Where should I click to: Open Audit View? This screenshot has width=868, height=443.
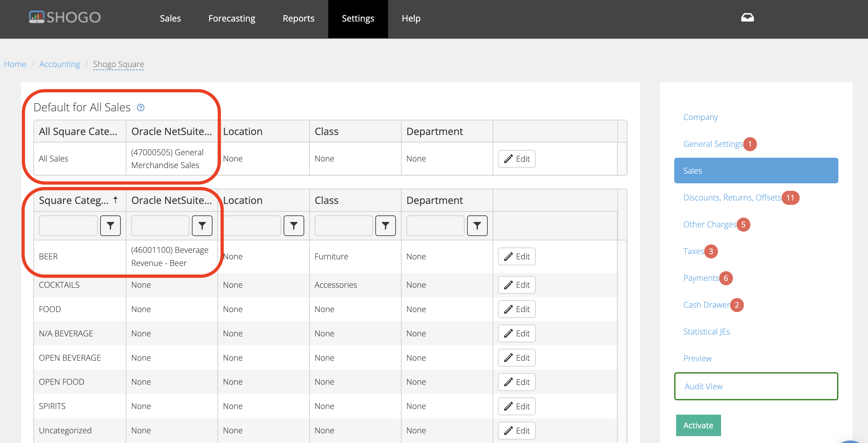tap(756, 387)
